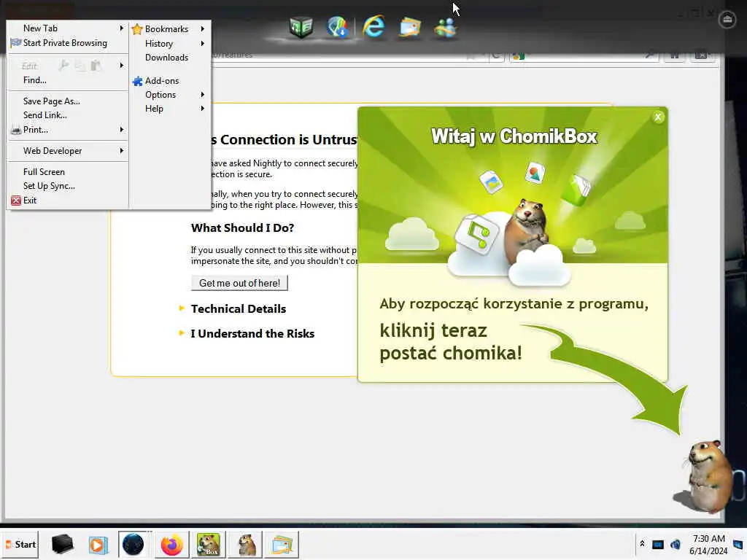This screenshot has width=747, height=560.
Task: Switch to the Nightly globe taskbar icon
Action: (133, 544)
